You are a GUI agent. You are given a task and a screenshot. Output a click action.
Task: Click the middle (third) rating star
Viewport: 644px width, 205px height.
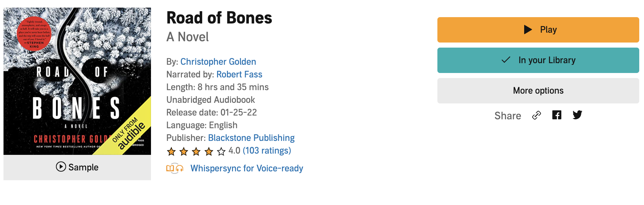click(196, 151)
